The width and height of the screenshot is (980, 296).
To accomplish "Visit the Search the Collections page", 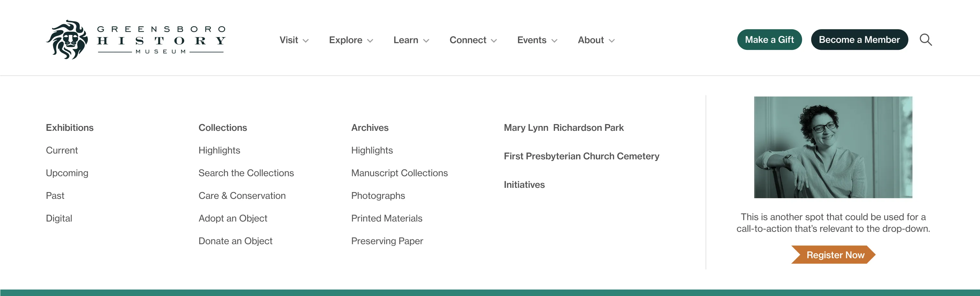I will point(246,173).
